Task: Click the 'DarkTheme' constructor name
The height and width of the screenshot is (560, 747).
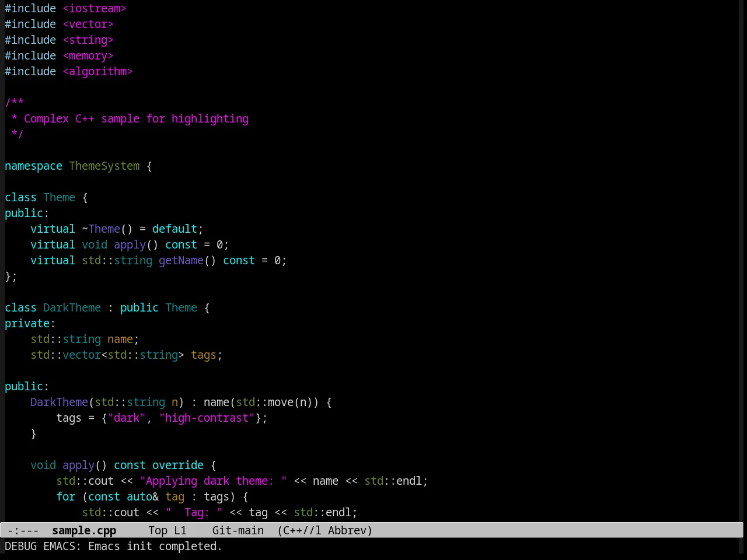Action: (59, 402)
